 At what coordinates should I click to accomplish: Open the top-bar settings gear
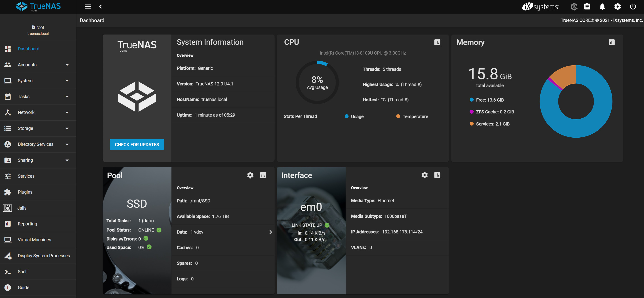coord(617,7)
